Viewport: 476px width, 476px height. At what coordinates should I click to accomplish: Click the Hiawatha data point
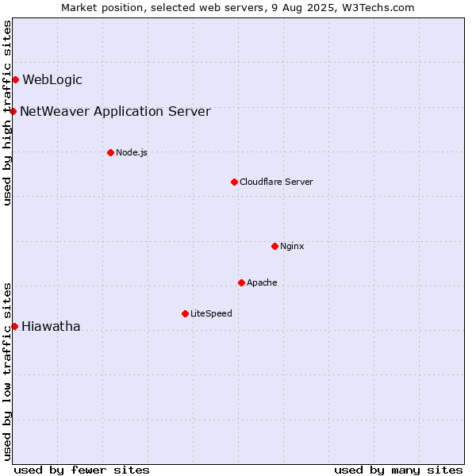[15, 327]
